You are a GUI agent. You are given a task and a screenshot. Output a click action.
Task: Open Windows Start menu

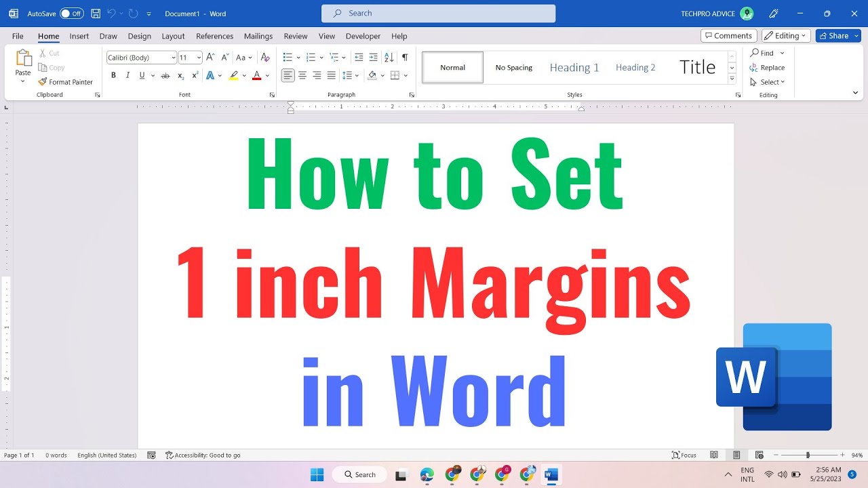pyautogui.click(x=317, y=474)
